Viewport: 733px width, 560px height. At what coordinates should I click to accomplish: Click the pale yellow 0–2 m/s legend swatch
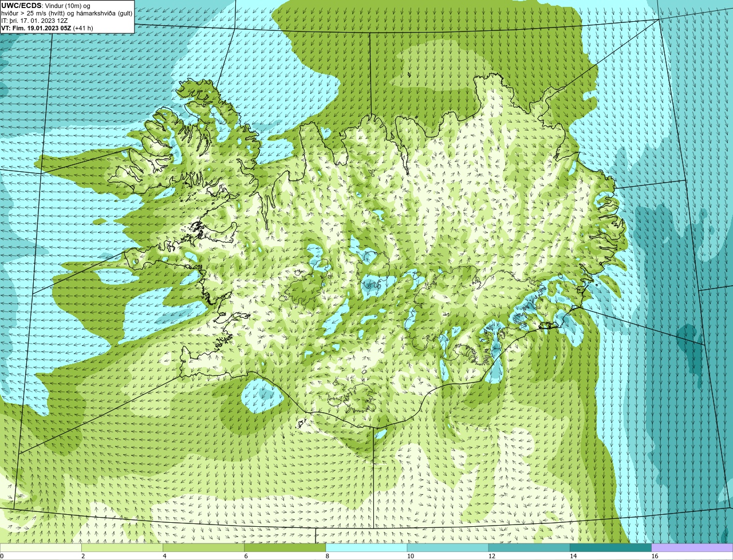coord(41,547)
